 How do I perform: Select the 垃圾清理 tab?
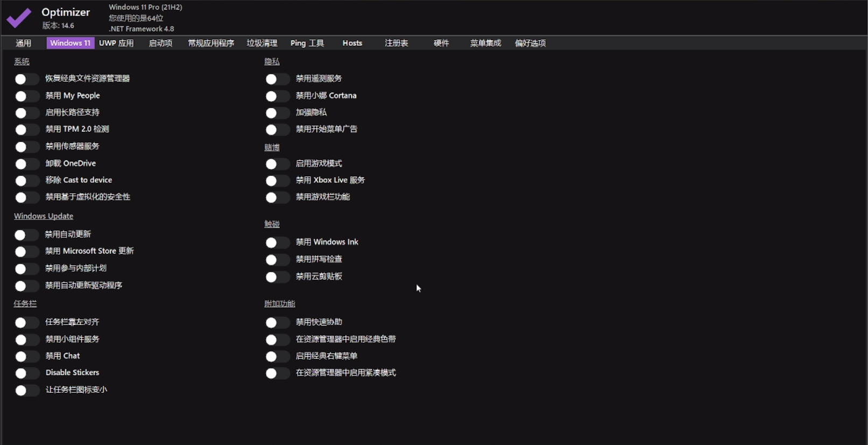click(x=262, y=43)
